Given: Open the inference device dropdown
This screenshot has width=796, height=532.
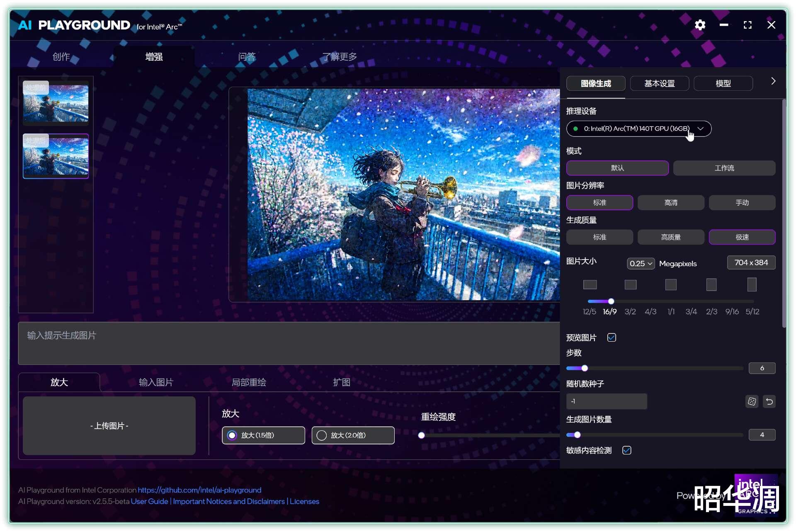Looking at the screenshot, I should (638, 129).
